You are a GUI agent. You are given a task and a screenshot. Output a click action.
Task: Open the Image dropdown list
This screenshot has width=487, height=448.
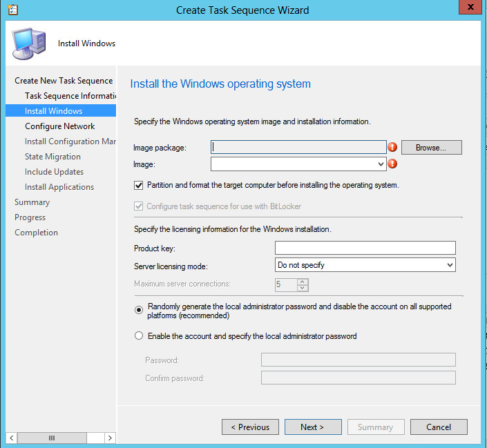381,164
